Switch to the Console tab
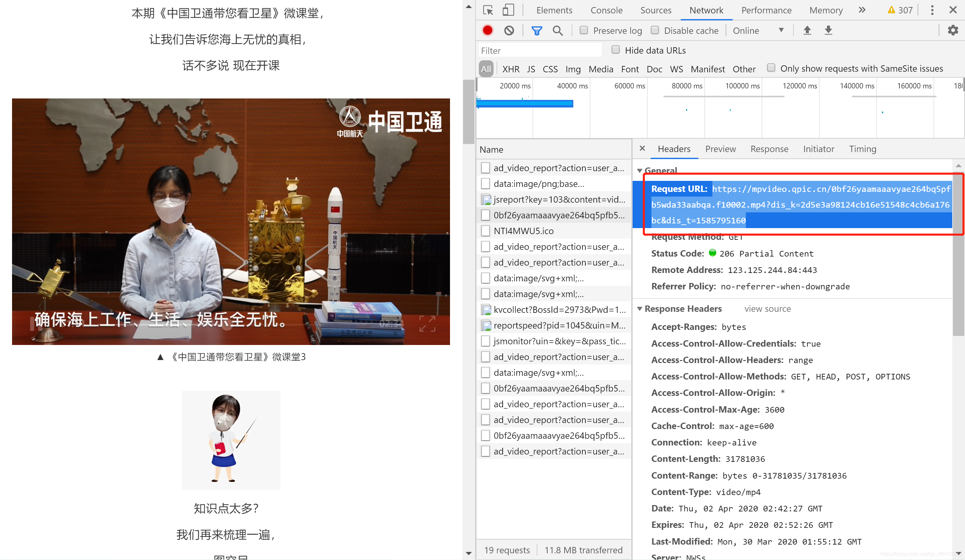The height and width of the screenshot is (560, 965). tap(606, 10)
